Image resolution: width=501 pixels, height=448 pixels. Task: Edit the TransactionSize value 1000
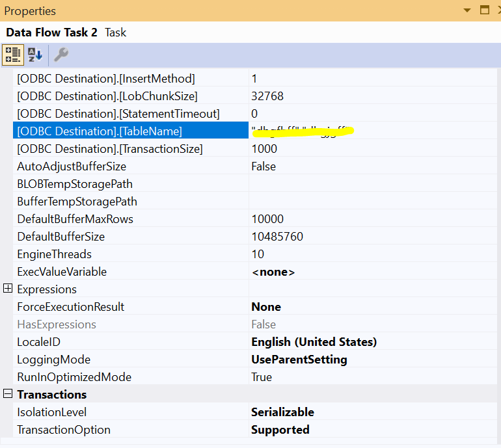[373, 149]
